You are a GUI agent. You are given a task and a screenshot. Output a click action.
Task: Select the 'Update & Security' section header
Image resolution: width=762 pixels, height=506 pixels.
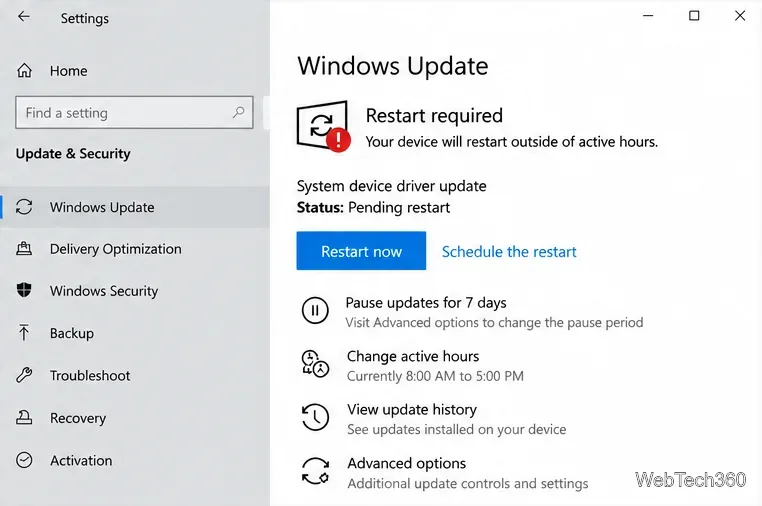pyautogui.click(x=73, y=154)
